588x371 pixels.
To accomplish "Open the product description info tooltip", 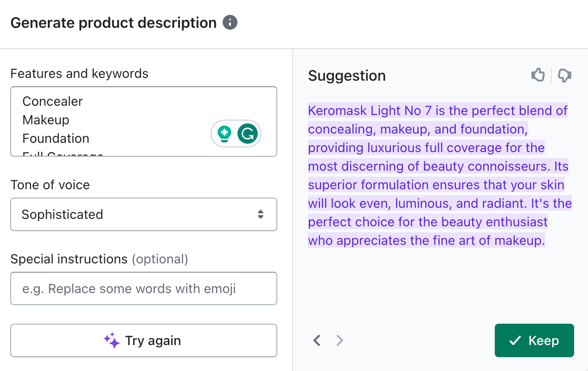I will (230, 22).
